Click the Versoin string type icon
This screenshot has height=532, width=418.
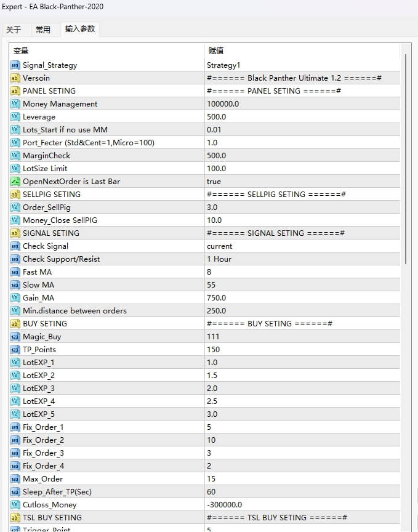15,78
